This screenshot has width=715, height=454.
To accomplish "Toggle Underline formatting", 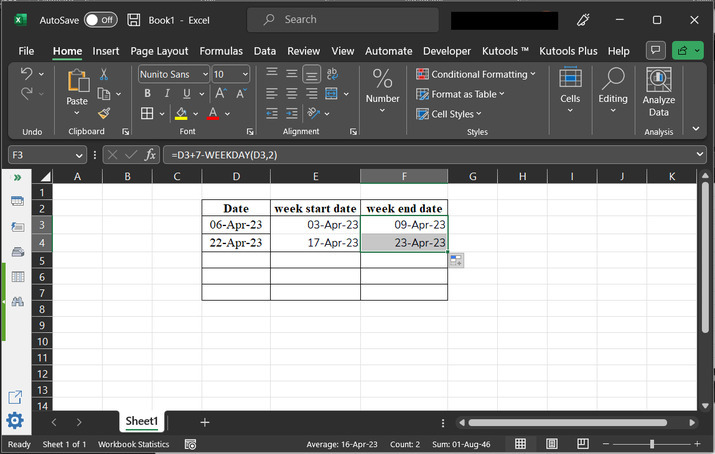I will [x=187, y=93].
